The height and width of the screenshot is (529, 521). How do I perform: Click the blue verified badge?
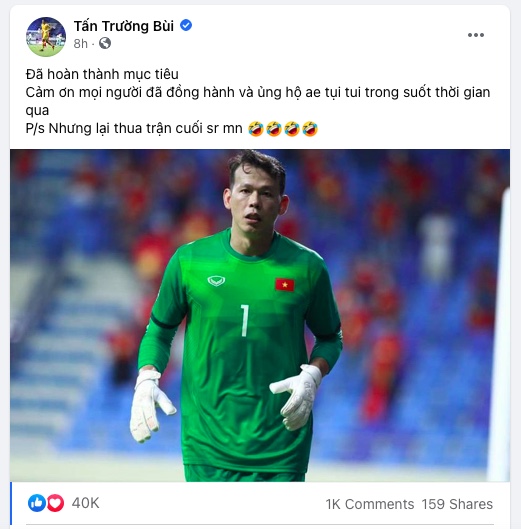[186, 25]
